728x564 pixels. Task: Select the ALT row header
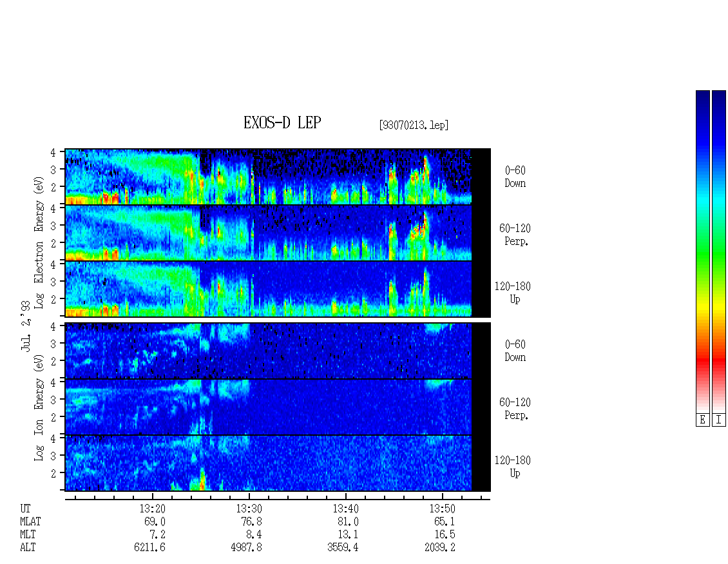(28, 548)
